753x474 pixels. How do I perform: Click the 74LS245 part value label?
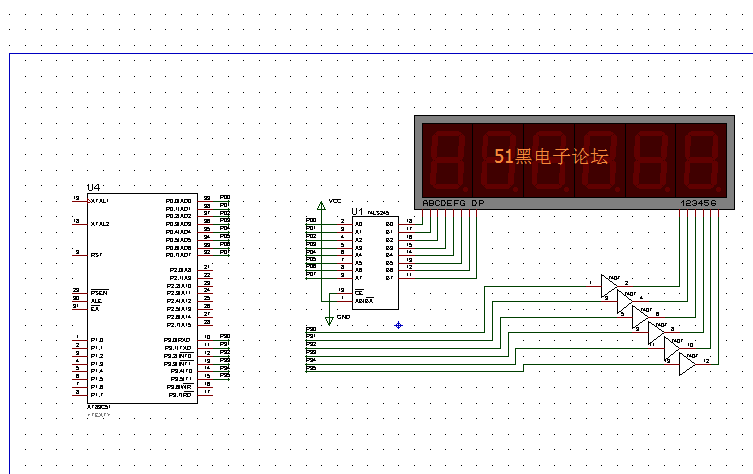[378, 212]
